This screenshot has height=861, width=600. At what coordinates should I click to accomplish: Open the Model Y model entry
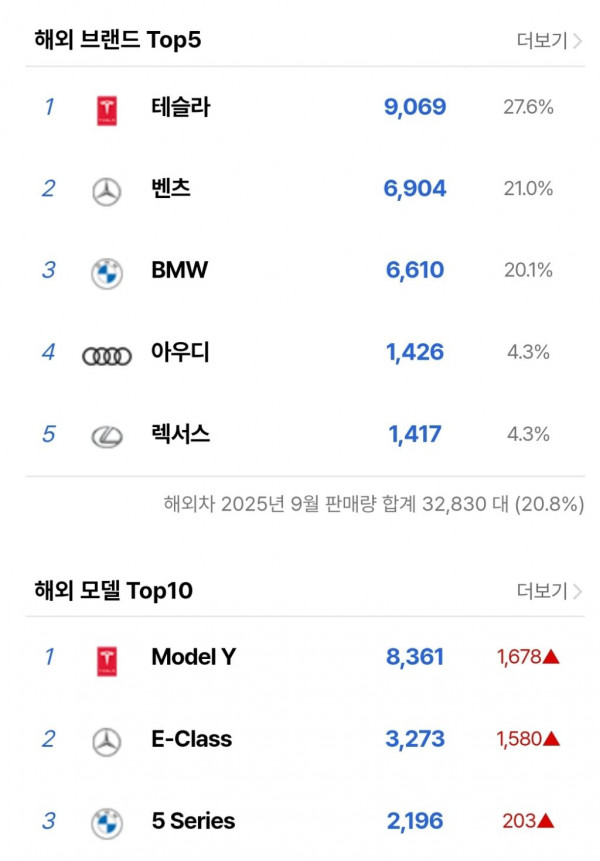pos(194,657)
